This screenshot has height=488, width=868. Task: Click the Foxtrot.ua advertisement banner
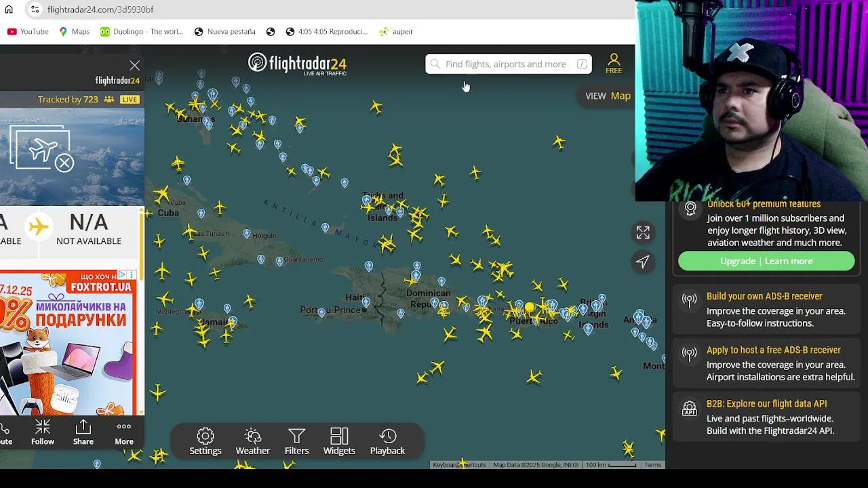[68, 342]
